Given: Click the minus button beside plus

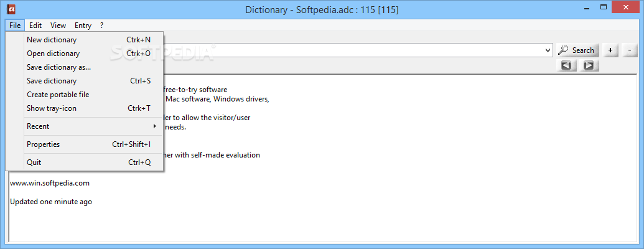Looking at the screenshot, I should 630,50.
